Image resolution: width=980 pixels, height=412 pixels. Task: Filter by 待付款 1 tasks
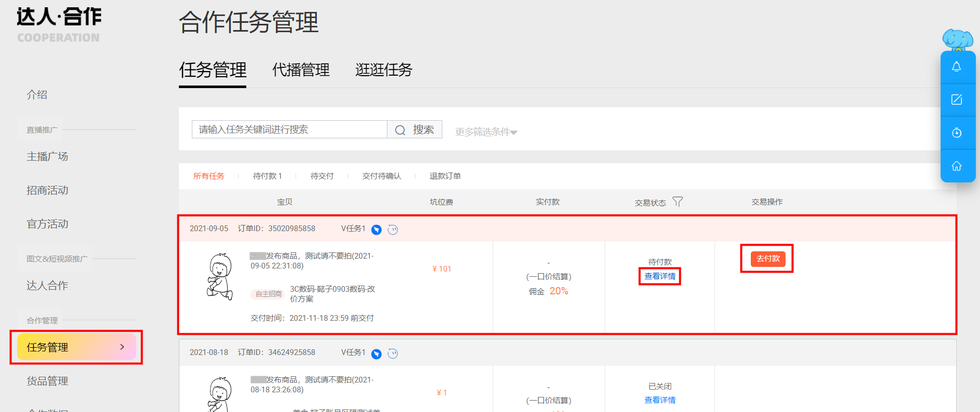pyautogui.click(x=268, y=176)
